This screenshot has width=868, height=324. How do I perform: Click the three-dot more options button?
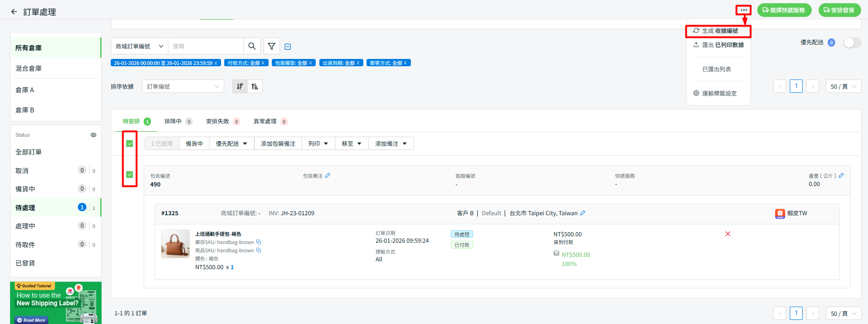744,10
